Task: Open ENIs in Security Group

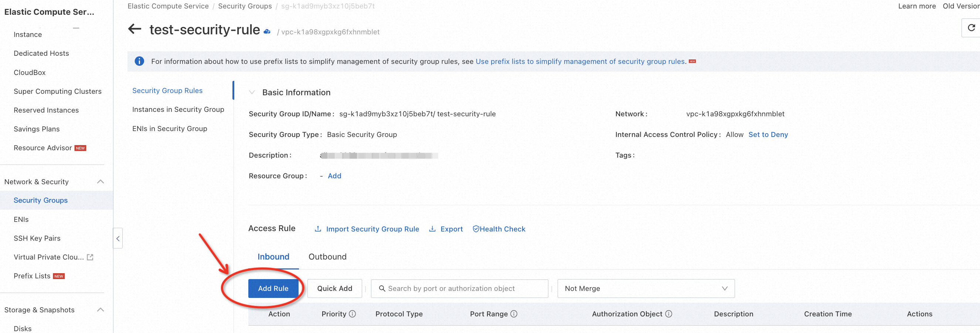Action: [x=170, y=128]
